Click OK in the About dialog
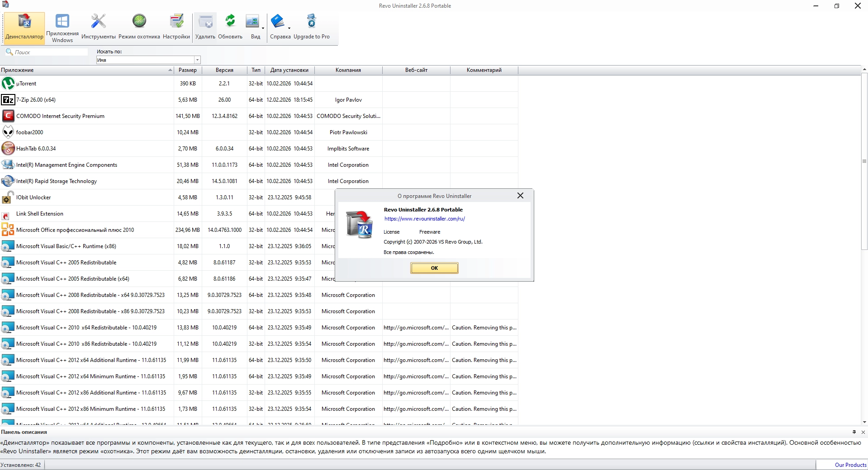 pos(434,268)
